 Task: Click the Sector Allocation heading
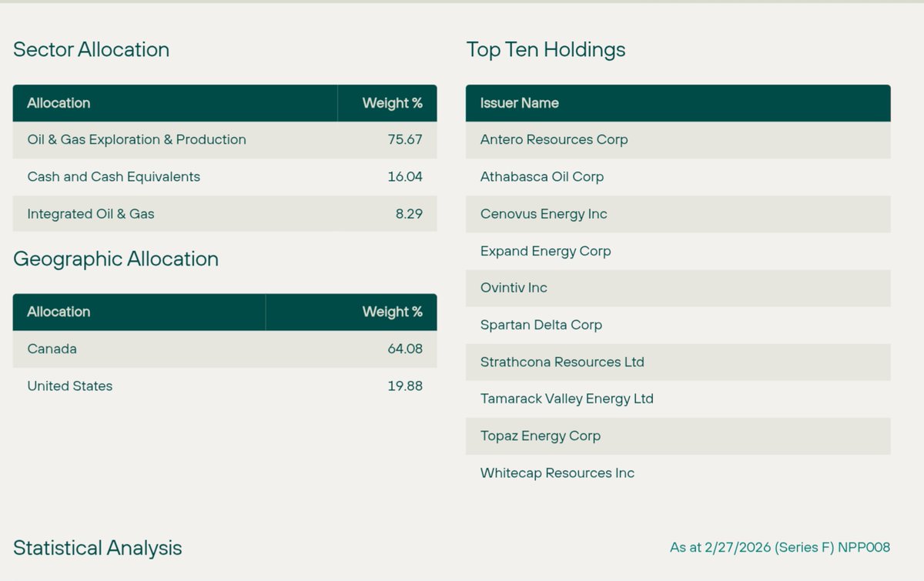(91, 49)
